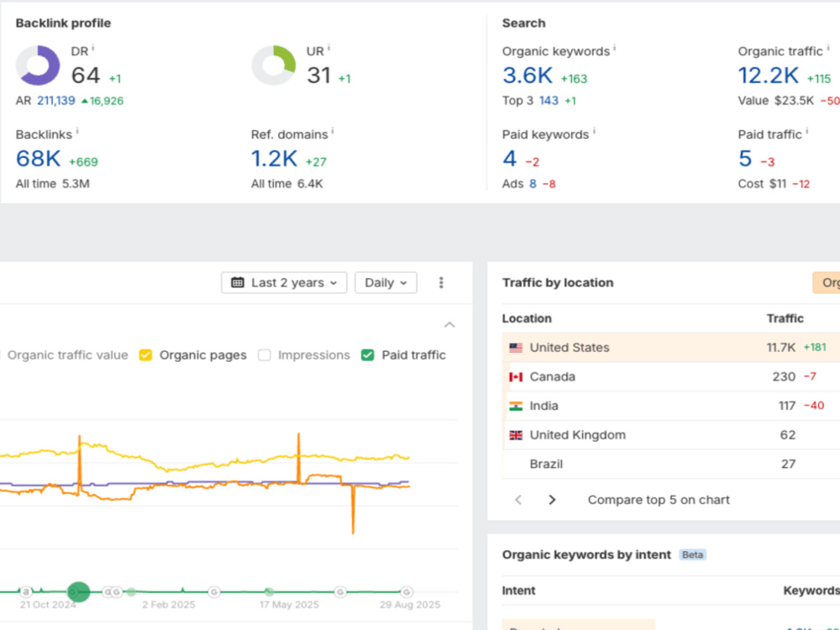Click the 'All time 6.4K' ref. domains text
Viewport: 840px width, 630px height.
point(286,184)
